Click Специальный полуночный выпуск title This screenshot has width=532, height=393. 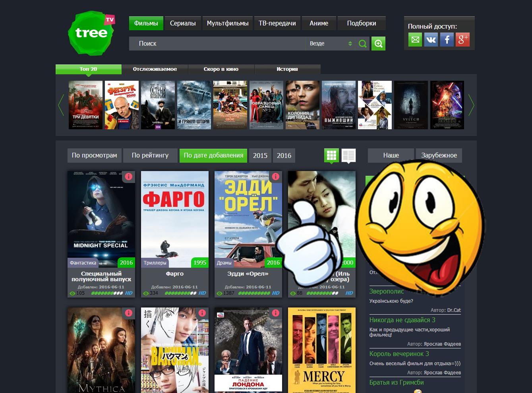(x=101, y=276)
